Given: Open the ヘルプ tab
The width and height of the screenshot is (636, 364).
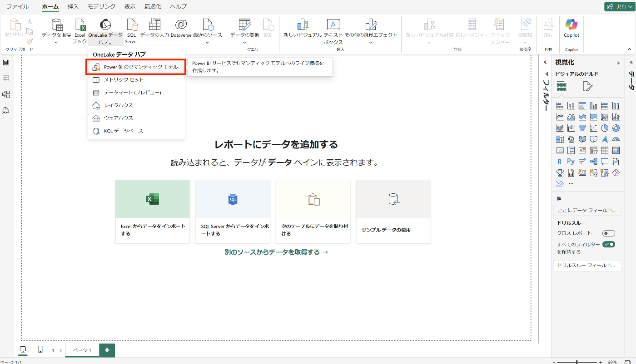Looking at the screenshot, I should 178,6.
